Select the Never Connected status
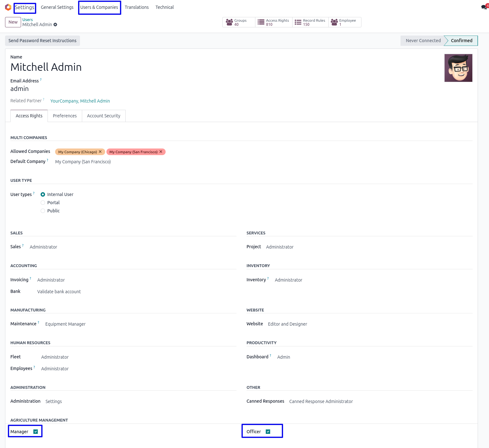Screen dimensions: 489x448 423,41
